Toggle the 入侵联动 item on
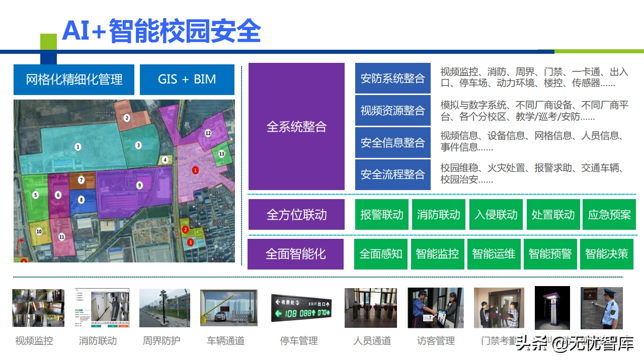Screen dimensions: 644x362 click(x=496, y=214)
